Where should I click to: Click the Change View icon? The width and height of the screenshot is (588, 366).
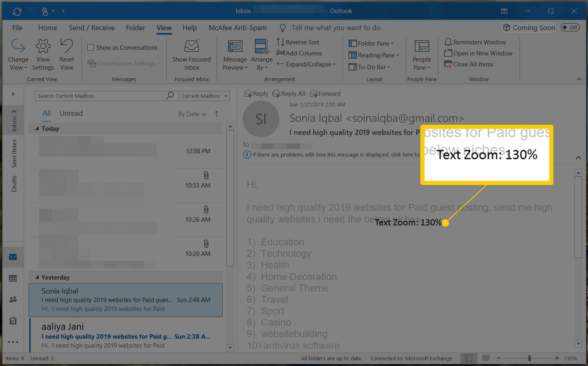[18, 46]
